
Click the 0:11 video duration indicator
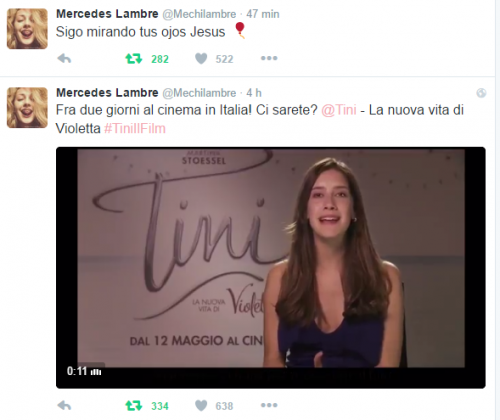tap(84, 371)
